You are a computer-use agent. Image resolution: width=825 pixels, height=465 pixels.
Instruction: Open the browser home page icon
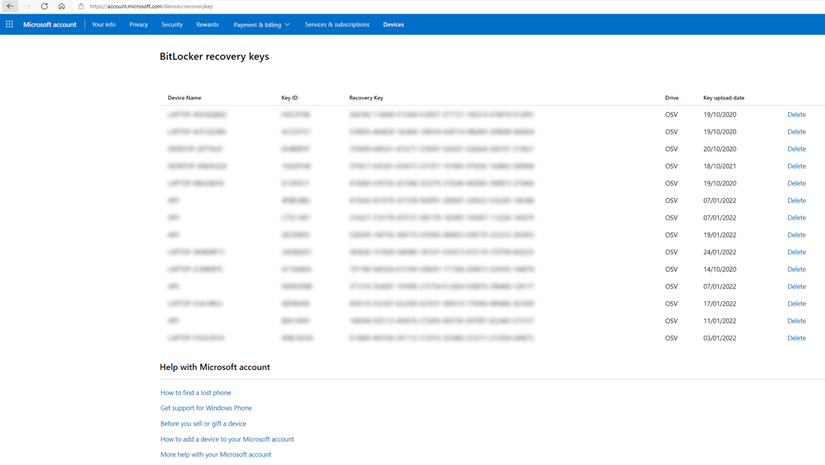point(62,6)
